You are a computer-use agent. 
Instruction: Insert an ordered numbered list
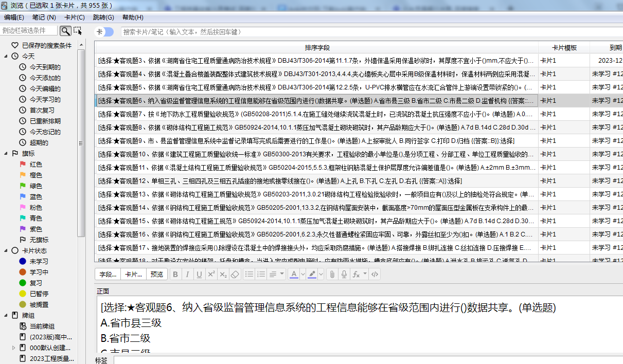pyautogui.click(x=261, y=275)
